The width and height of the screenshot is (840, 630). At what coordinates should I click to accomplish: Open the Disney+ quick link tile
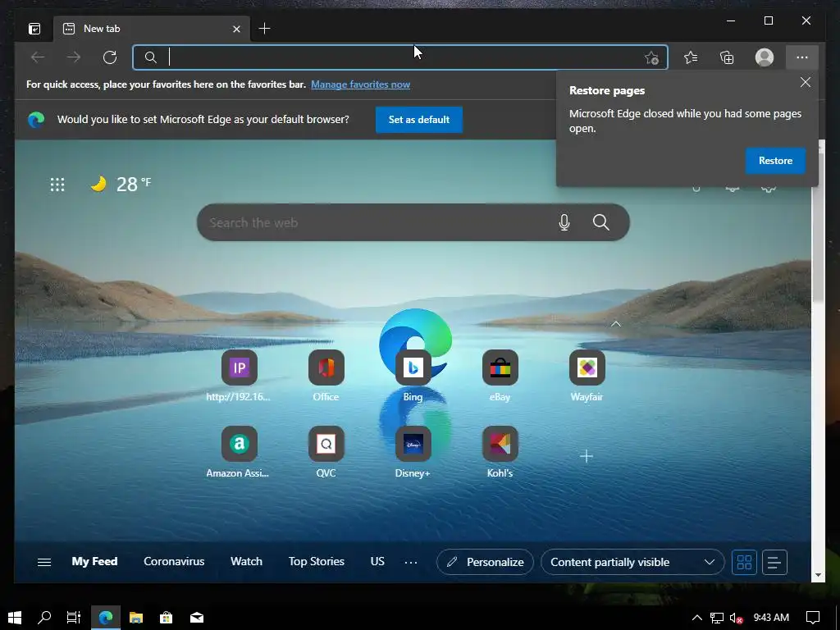click(413, 452)
